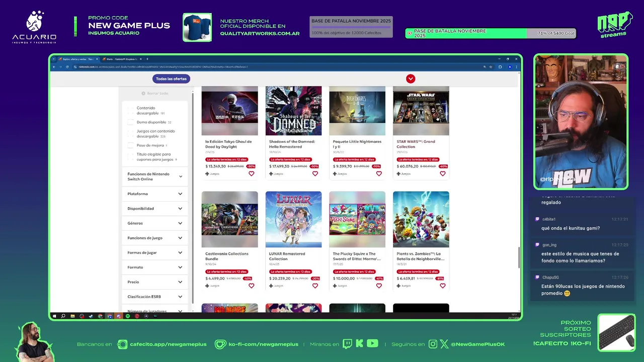Open Windows taskbar search
Screen dimensions: 644x362
coord(63,316)
